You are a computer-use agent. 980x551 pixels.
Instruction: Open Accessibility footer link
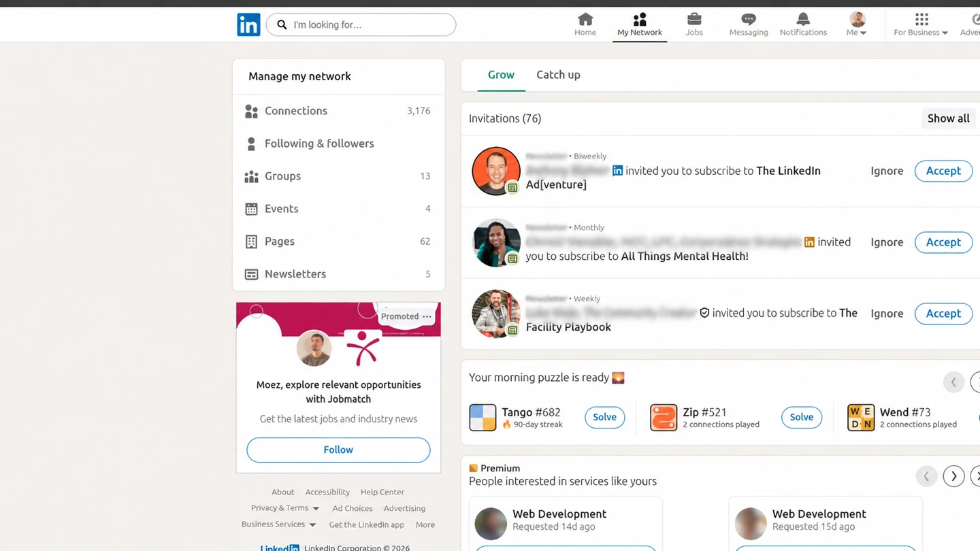pyautogui.click(x=327, y=492)
